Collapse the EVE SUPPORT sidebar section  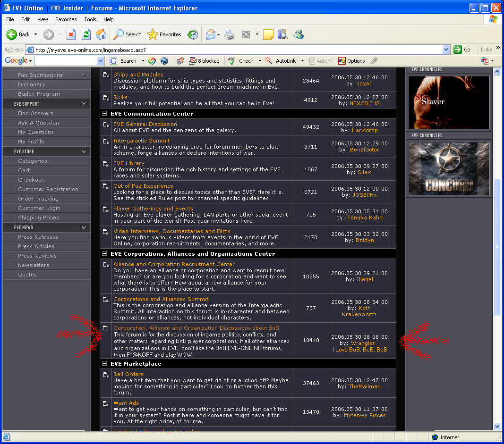84,104
